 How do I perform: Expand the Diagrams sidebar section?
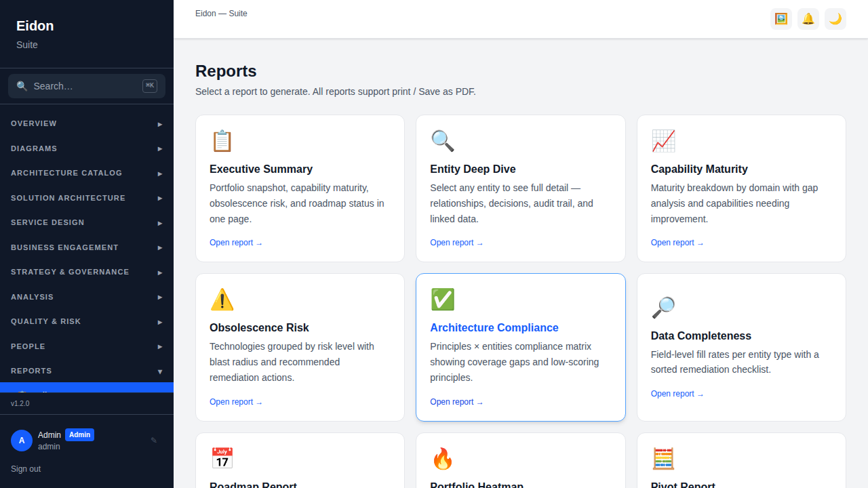pyautogui.click(x=87, y=148)
